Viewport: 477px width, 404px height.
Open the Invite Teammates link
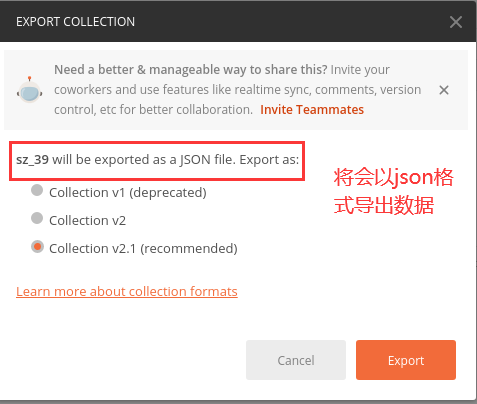pyautogui.click(x=312, y=110)
